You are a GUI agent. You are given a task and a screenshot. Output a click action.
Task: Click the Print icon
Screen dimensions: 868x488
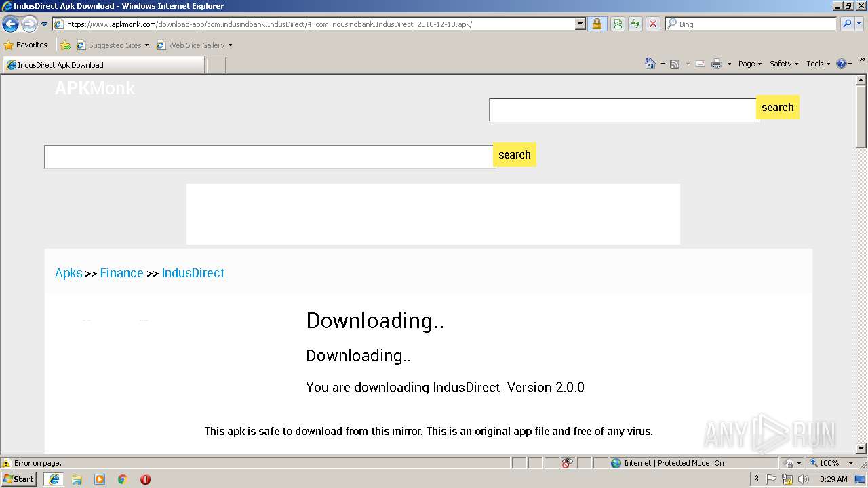pos(717,64)
